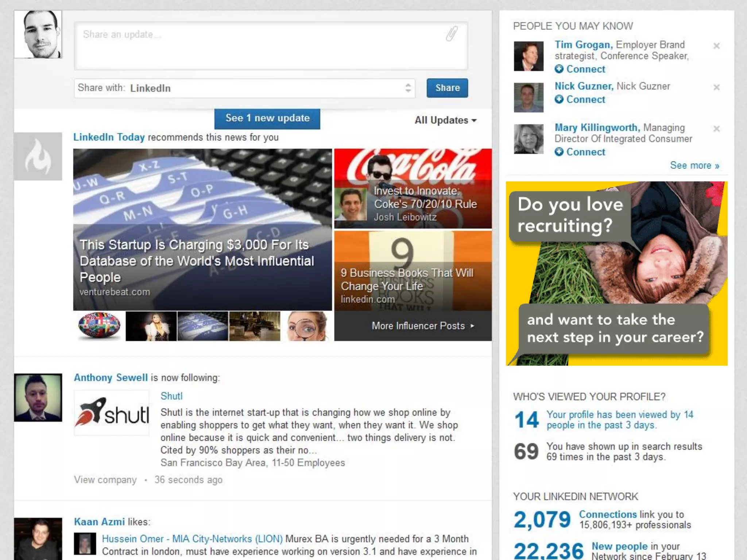Open See more people you may know
This screenshot has height=560, width=747.
click(x=694, y=166)
